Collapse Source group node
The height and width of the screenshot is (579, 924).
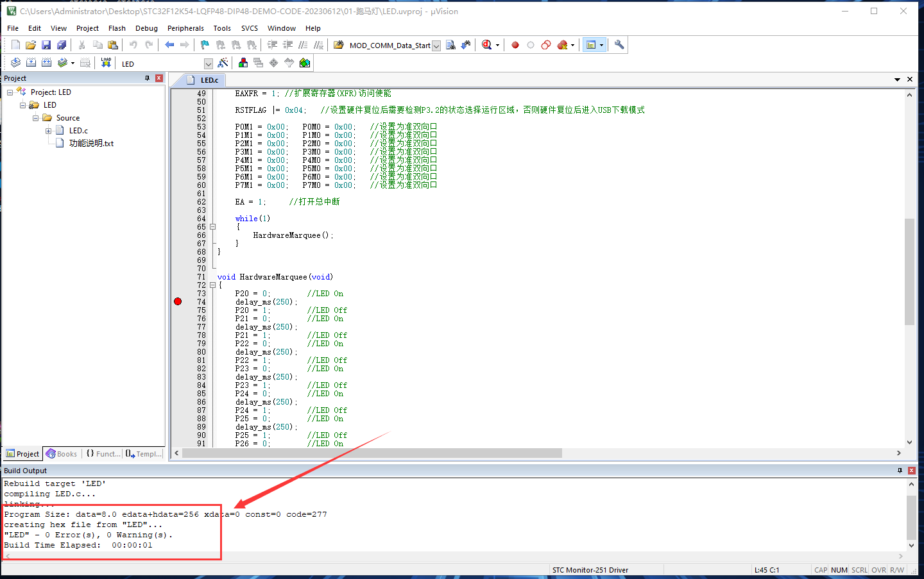(x=35, y=118)
